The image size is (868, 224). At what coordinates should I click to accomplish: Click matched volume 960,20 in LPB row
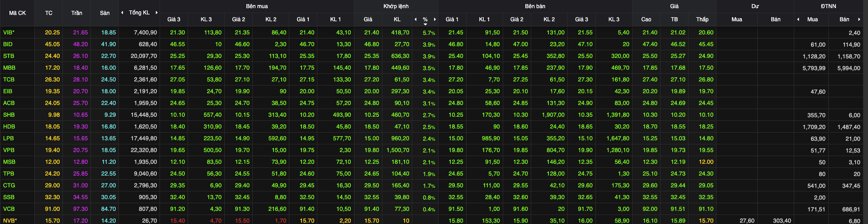point(400,138)
